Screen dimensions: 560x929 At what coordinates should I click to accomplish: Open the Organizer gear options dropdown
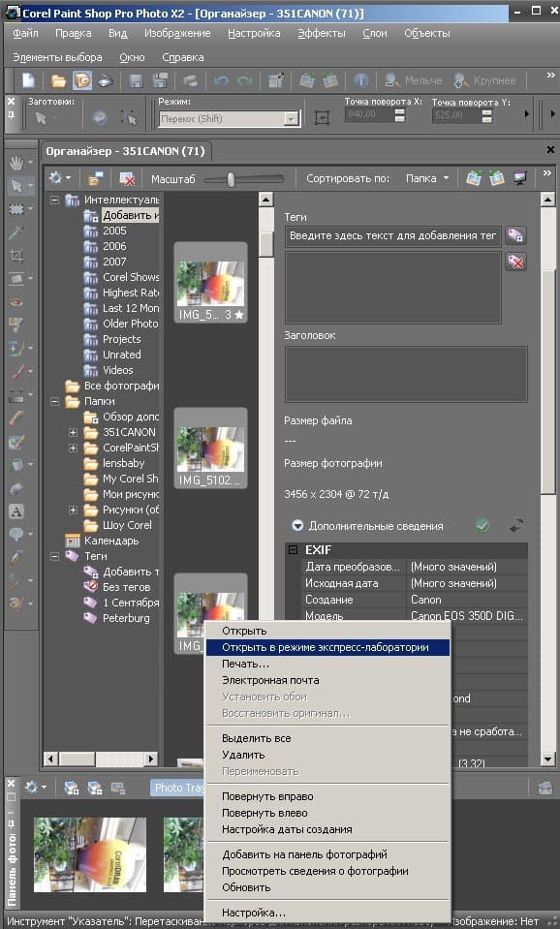point(59,177)
